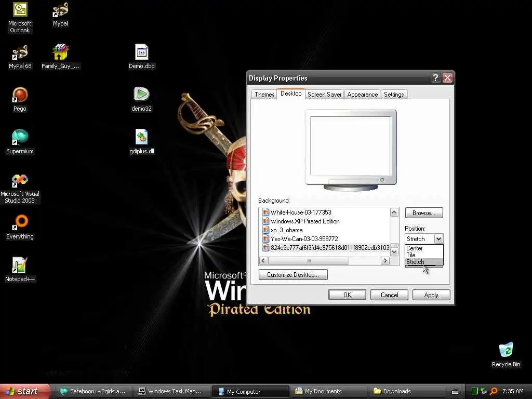This screenshot has width=532, height=399.
Task: Go to the Settings tab
Action: pyautogui.click(x=394, y=95)
